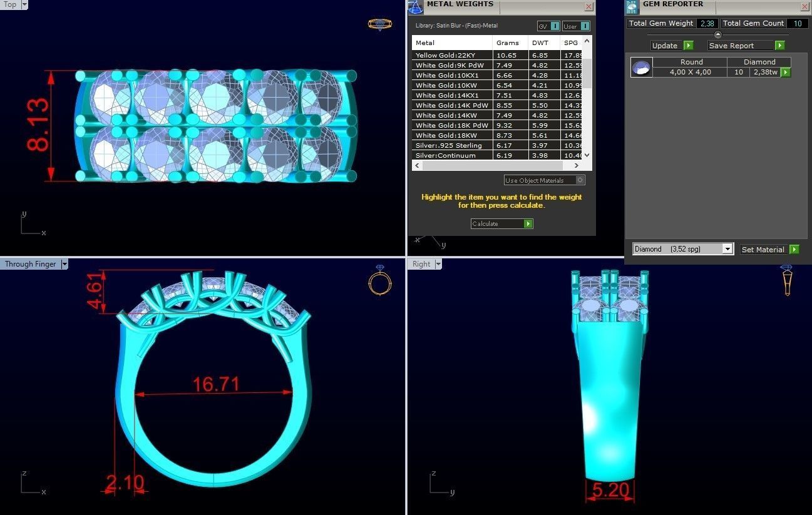The width and height of the screenshot is (812, 515).
Task: Click the Top viewport ring thumbnail icon
Action: point(379,24)
